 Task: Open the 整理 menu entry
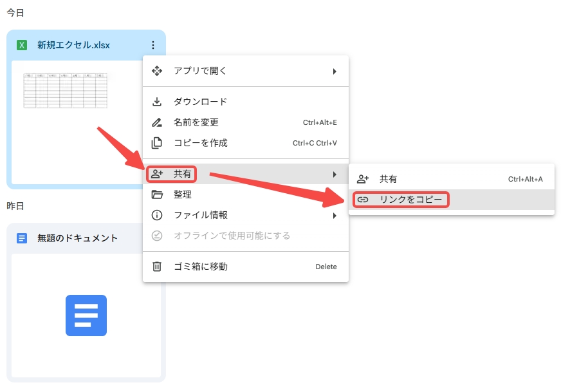pyautogui.click(x=246, y=194)
